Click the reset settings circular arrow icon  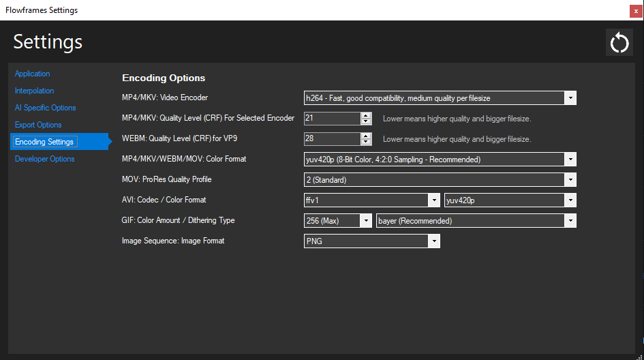(x=619, y=42)
